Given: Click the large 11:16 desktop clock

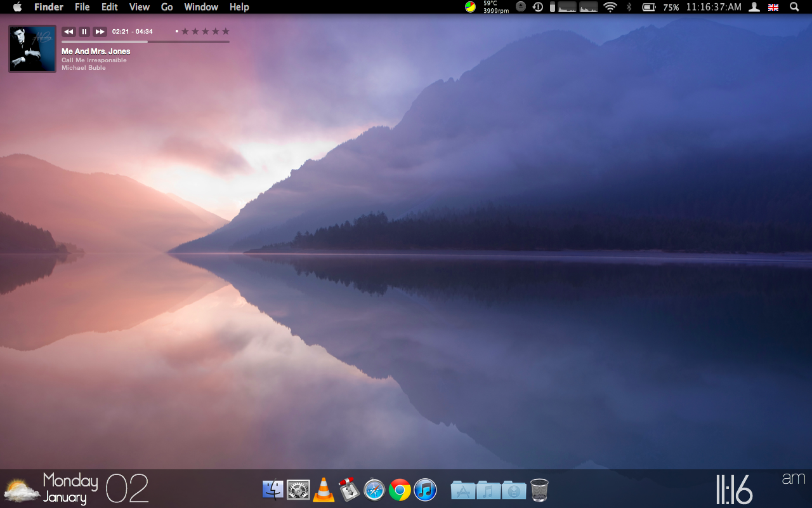Looking at the screenshot, I should point(735,490).
